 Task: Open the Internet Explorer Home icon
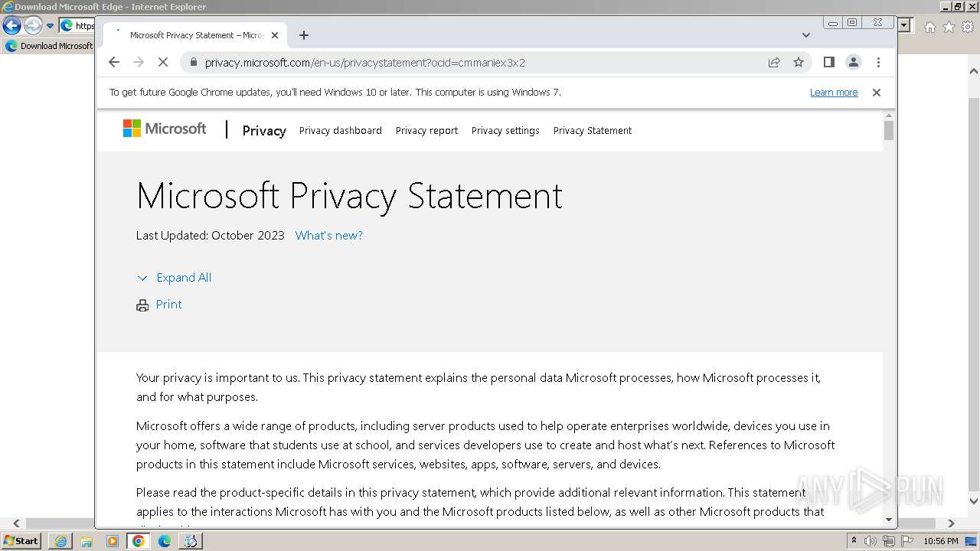tap(929, 27)
